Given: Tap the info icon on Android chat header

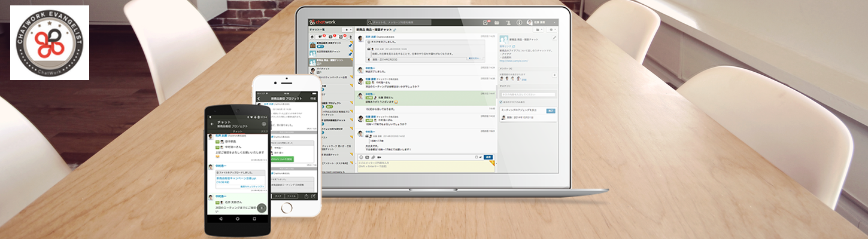Looking at the screenshot, I should [x=264, y=124].
